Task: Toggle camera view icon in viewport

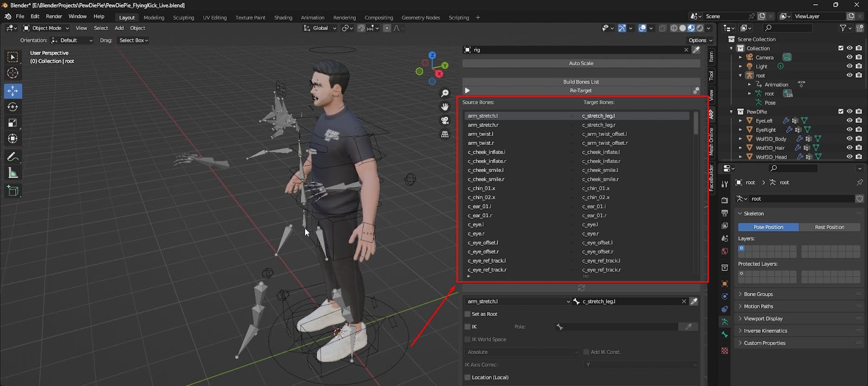Action: coord(445,121)
